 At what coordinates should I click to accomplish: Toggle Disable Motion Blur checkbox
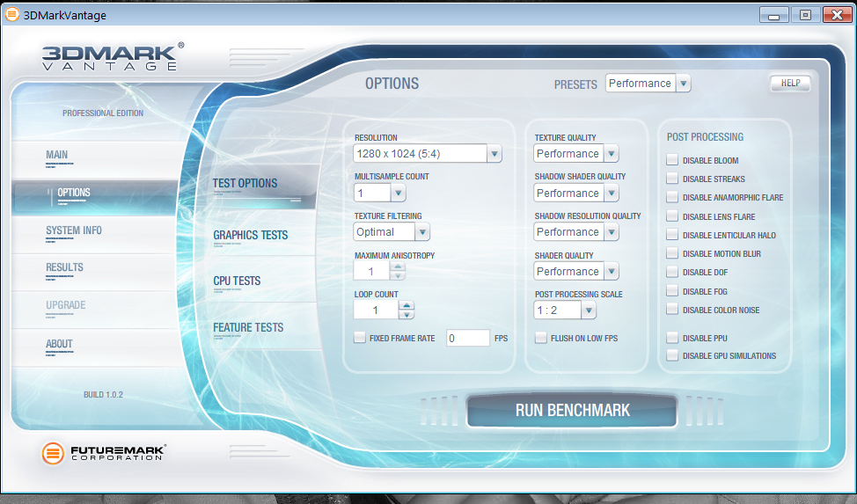(672, 253)
